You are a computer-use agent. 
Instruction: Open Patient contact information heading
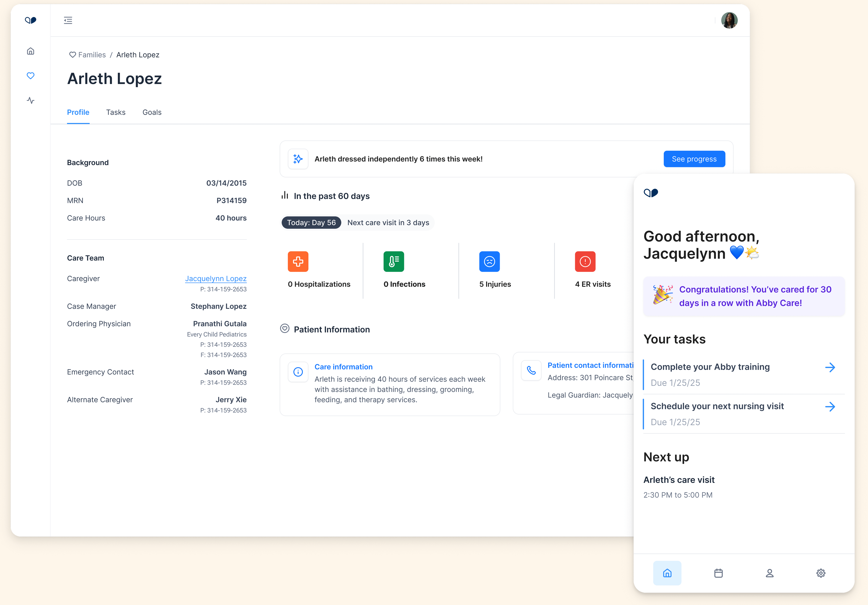(x=591, y=365)
